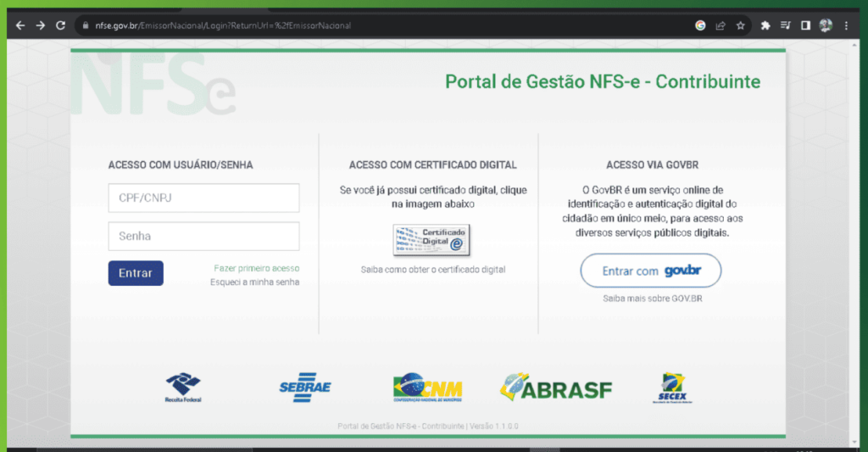Focus the CPF/CNPJ field
868x452 pixels.
point(203,198)
